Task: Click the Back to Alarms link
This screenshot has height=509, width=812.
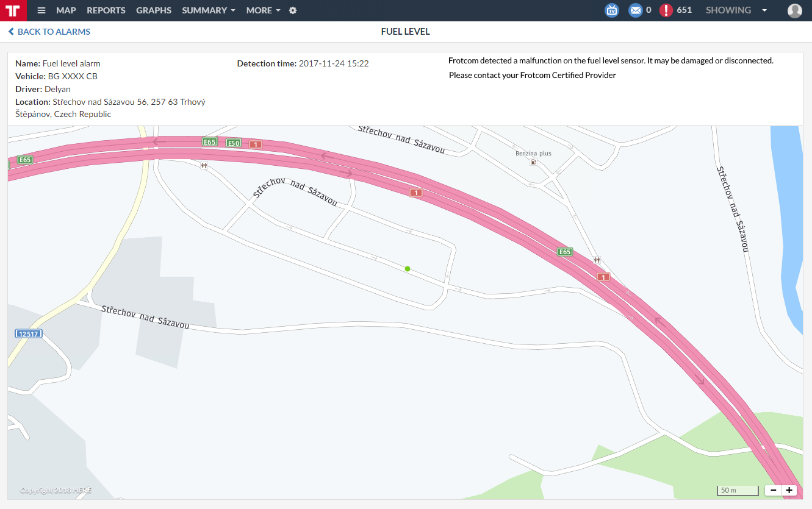Action: pos(49,32)
